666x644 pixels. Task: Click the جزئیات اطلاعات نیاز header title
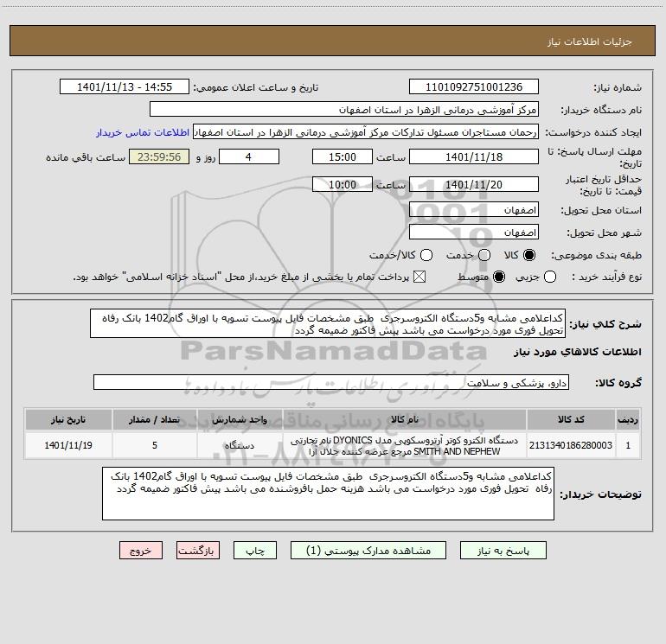coord(590,41)
